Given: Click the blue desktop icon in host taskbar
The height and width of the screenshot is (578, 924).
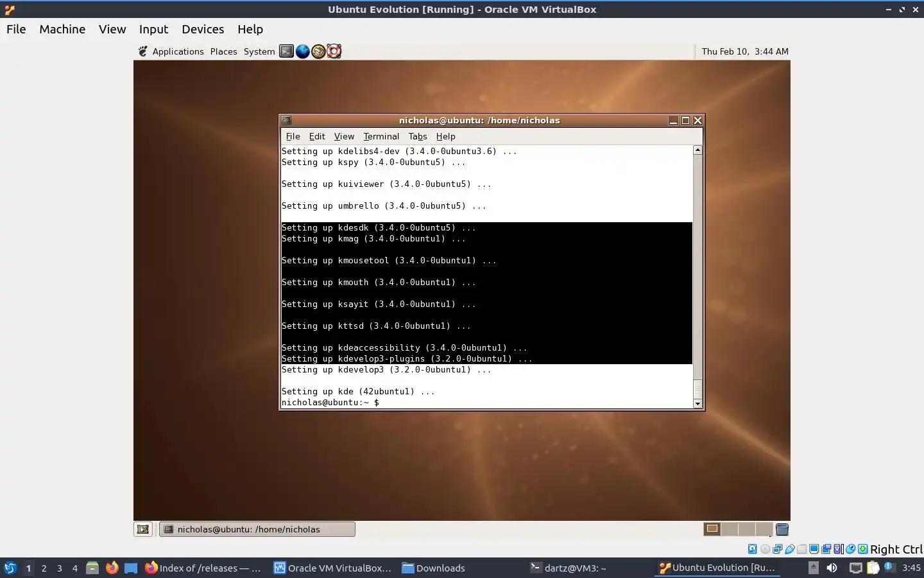Looking at the screenshot, I should (x=131, y=568).
